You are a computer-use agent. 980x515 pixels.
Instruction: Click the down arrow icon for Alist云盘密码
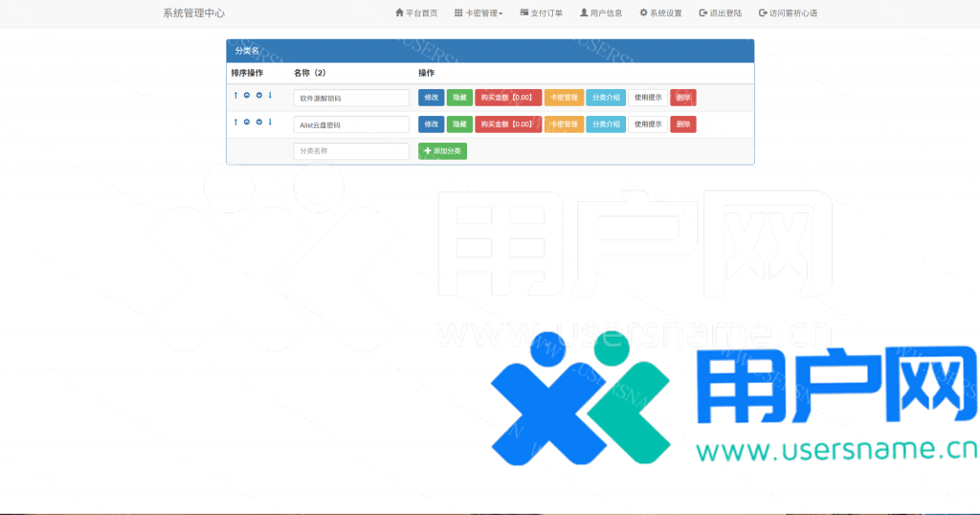(270, 122)
